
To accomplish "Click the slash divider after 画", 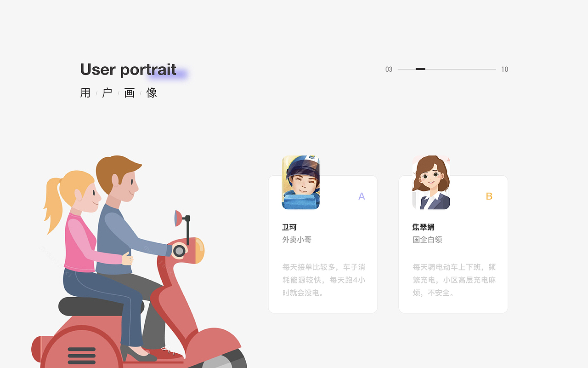I will [x=141, y=92].
